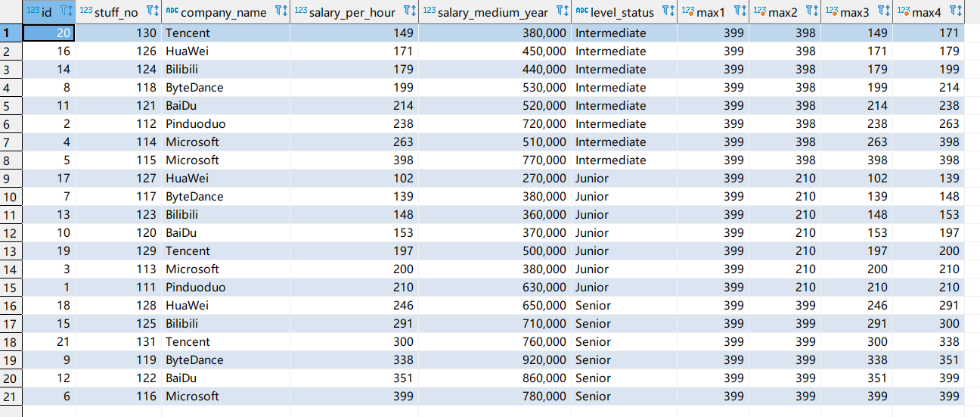Click the filter/sort icon in the max1 column header
Screen dimensions: 980x417
(740, 11)
